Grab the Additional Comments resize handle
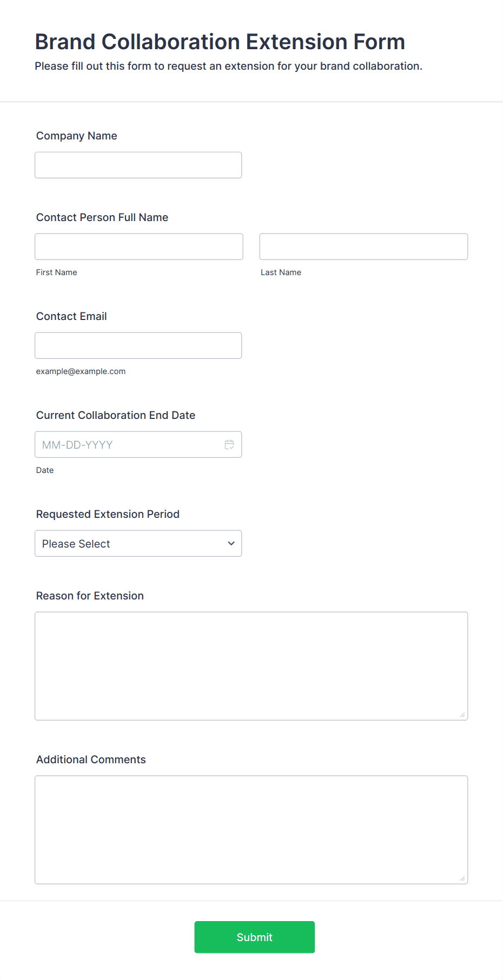 (x=462, y=878)
